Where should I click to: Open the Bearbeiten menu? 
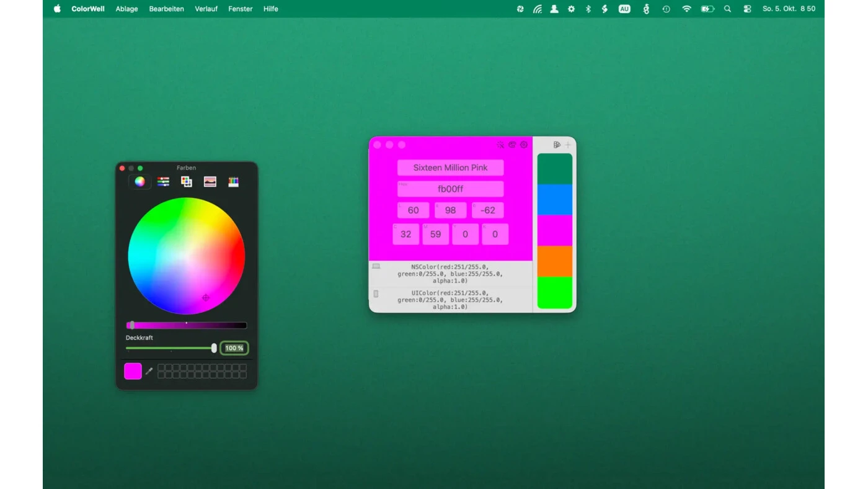click(x=166, y=9)
